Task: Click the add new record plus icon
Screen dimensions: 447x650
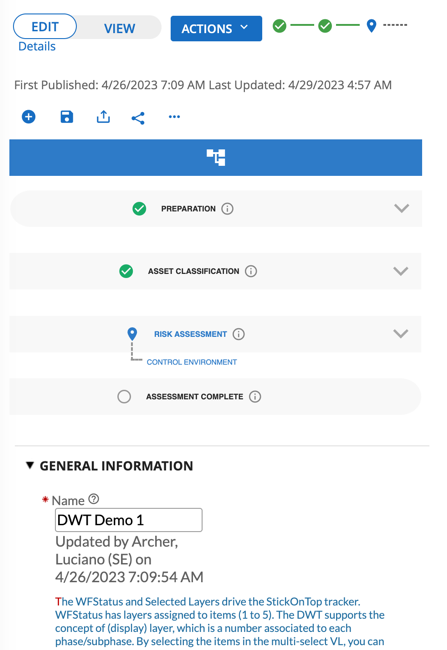Action: 29,117
